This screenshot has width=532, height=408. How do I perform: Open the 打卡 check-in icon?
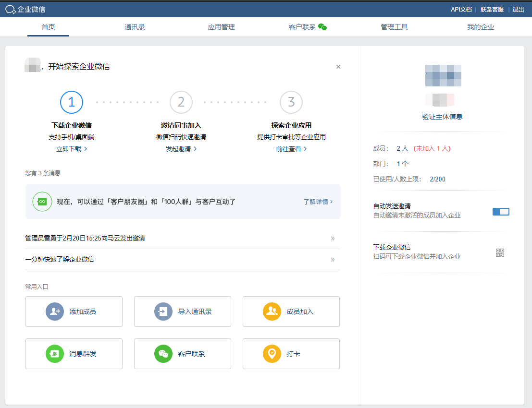(x=272, y=354)
